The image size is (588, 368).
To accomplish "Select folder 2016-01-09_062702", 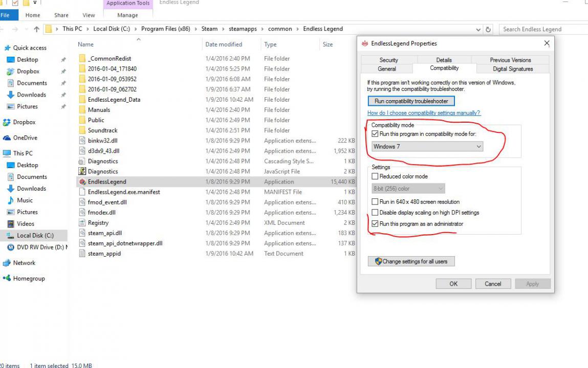I will (112, 89).
